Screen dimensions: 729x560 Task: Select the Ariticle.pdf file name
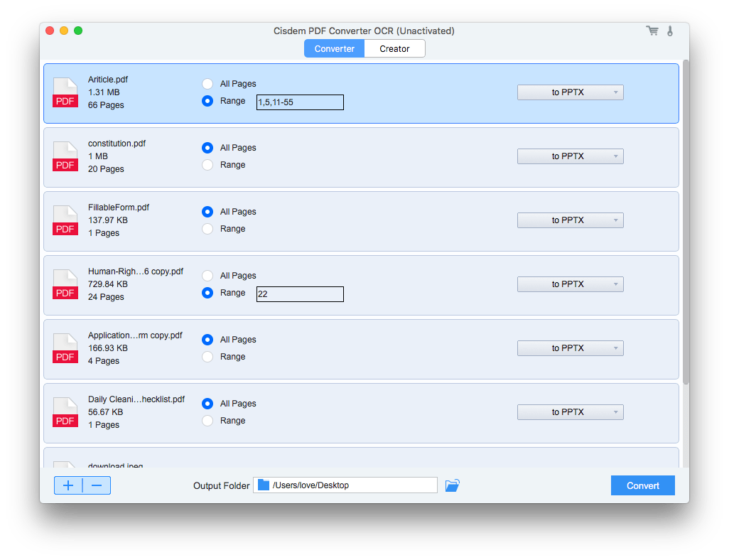pyautogui.click(x=108, y=80)
